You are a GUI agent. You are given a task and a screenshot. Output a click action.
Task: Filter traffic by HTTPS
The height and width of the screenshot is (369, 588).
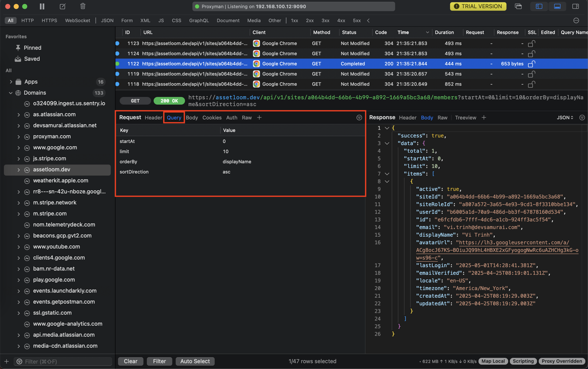coord(49,20)
